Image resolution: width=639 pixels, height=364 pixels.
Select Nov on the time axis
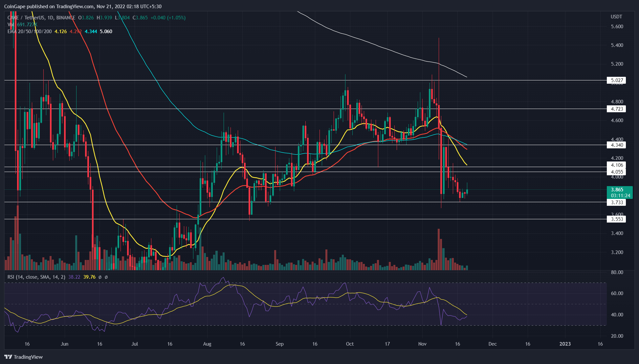click(x=422, y=344)
